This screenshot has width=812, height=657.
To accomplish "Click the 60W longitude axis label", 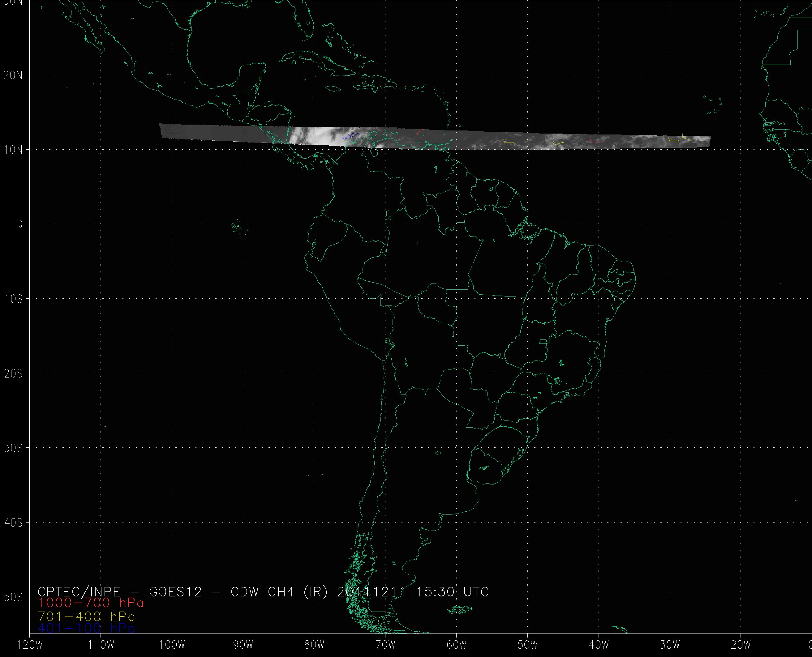I will (x=457, y=645).
